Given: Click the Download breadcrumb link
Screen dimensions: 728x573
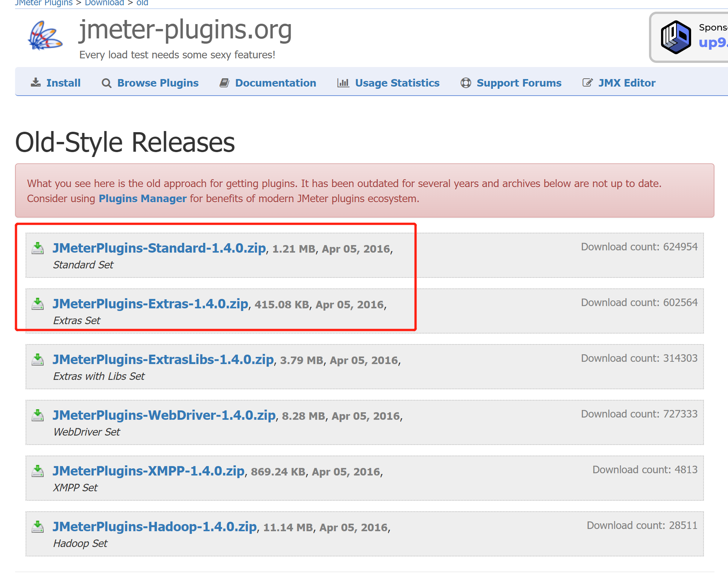Looking at the screenshot, I should pos(104,3).
